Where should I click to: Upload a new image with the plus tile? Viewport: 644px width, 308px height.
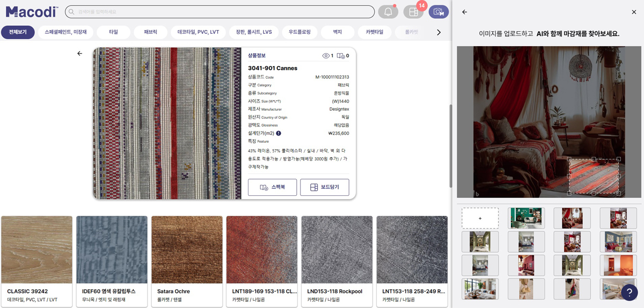point(480,218)
